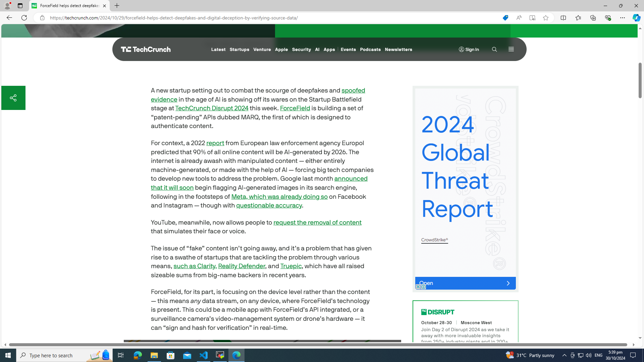Follow the ForceField link

pos(295,108)
